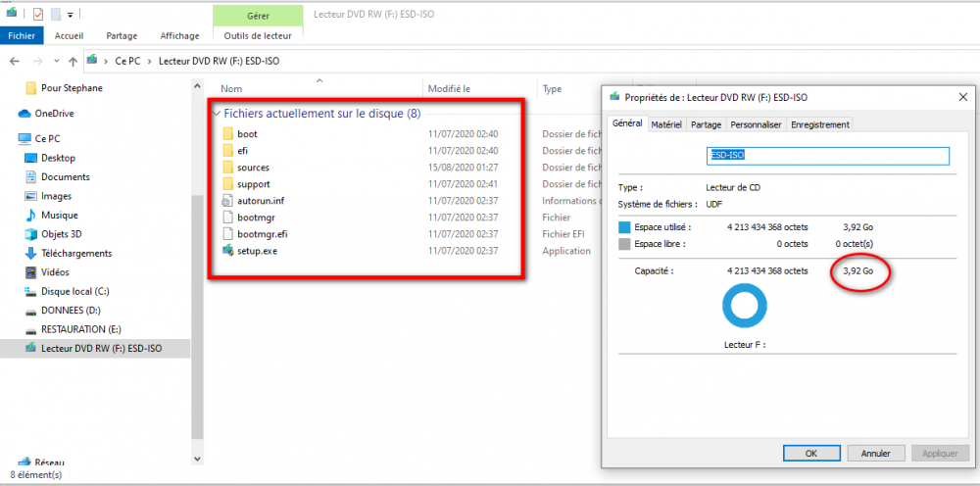Collapse the Ce PC tree node

pos(8,139)
